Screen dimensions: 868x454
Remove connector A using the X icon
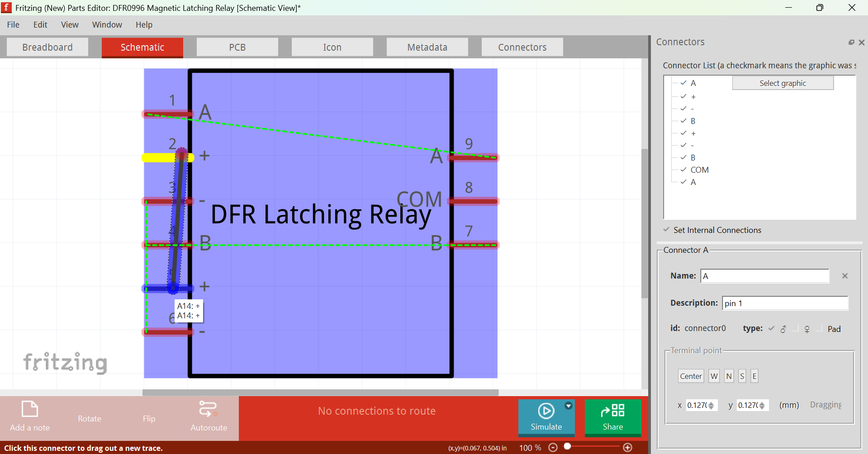pos(844,276)
